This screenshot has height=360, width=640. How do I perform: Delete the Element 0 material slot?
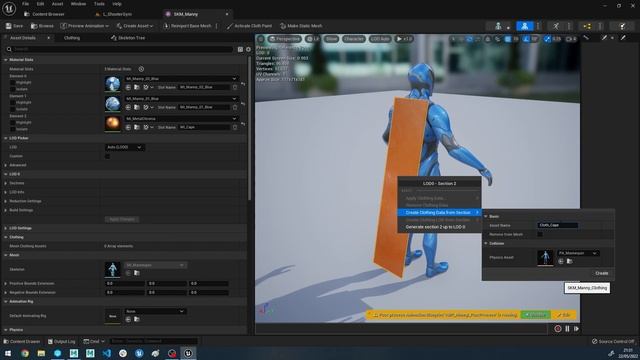point(235,87)
